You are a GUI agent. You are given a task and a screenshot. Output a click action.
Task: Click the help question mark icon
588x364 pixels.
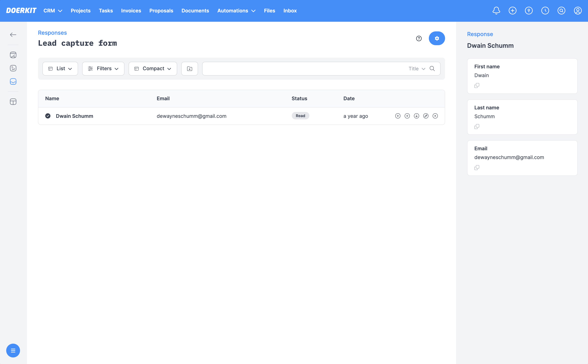pyautogui.click(x=419, y=38)
